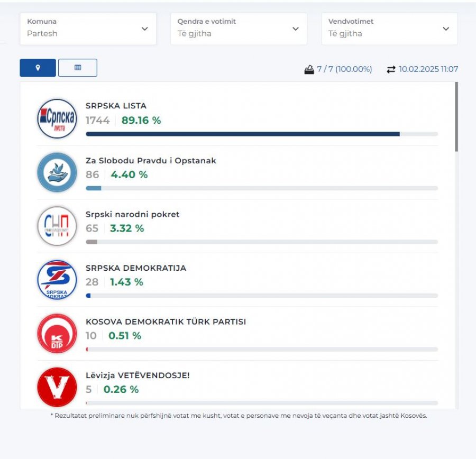The image size is (476, 459).
Task: Click the ballot box counted-stations icon
Action: 309,69
